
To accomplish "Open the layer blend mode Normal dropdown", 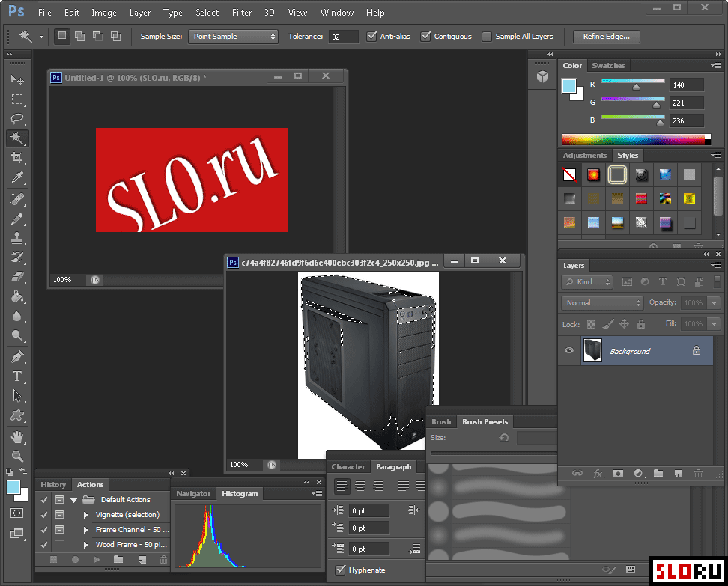I will point(602,303).
